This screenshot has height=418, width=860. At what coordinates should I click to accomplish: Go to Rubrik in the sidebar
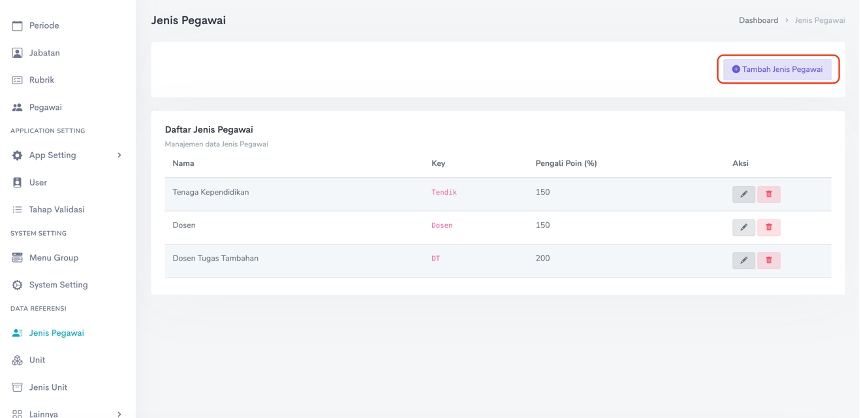[42, 80]
